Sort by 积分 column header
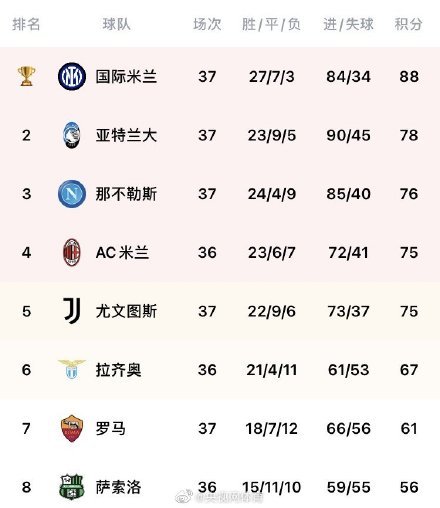 [x=409, y=24]
